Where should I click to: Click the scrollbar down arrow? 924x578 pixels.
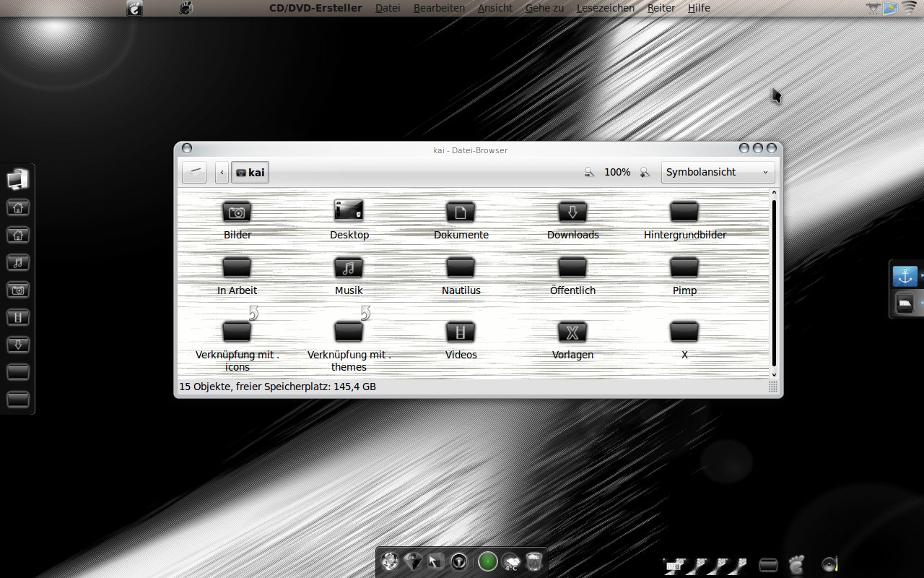(775, 374)
